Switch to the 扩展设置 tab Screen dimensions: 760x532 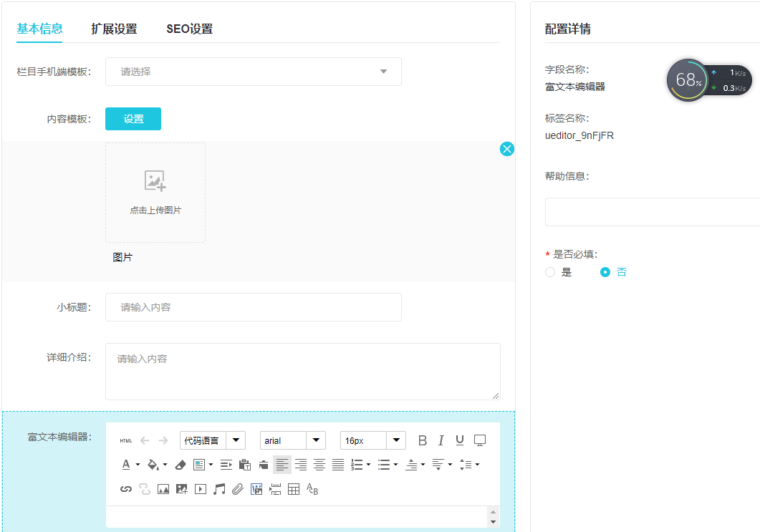[x=114, y=29]
